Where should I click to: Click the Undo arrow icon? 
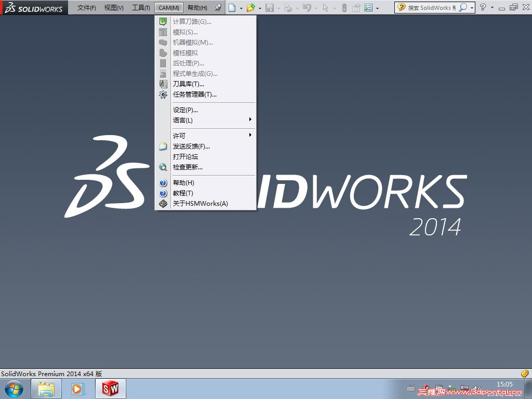[307, 7]
